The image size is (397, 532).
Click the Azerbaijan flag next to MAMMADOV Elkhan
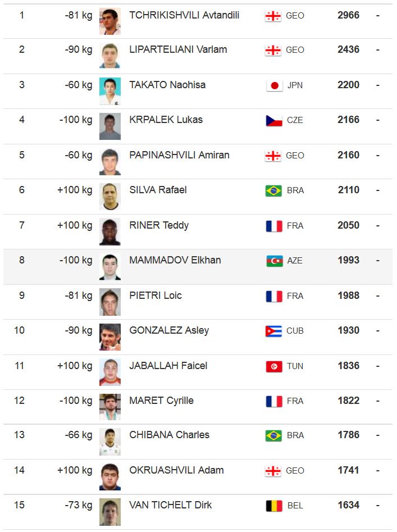point(274,261)
